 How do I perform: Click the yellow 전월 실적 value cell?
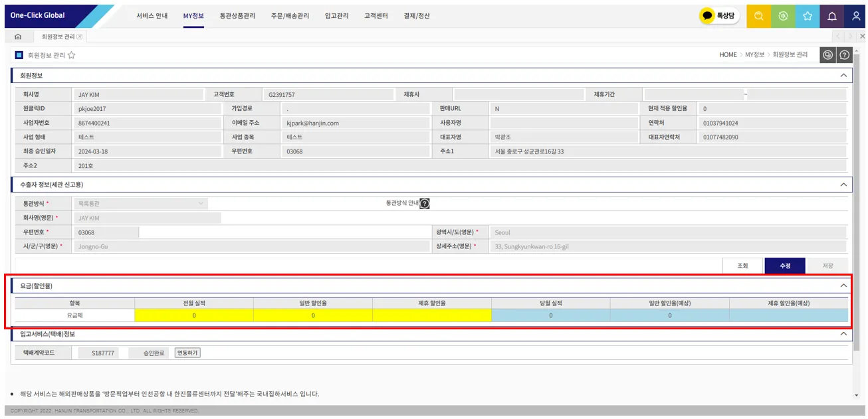point(194,315)
